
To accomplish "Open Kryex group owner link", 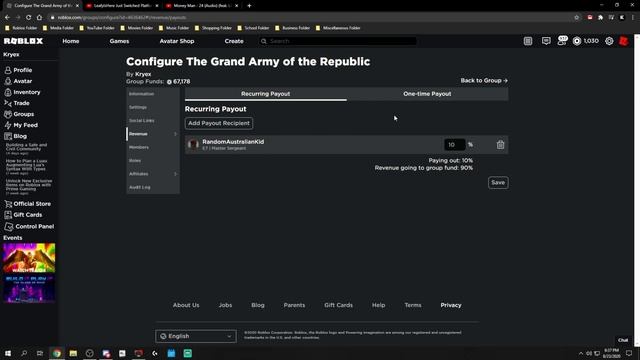I will click(143, 74).
